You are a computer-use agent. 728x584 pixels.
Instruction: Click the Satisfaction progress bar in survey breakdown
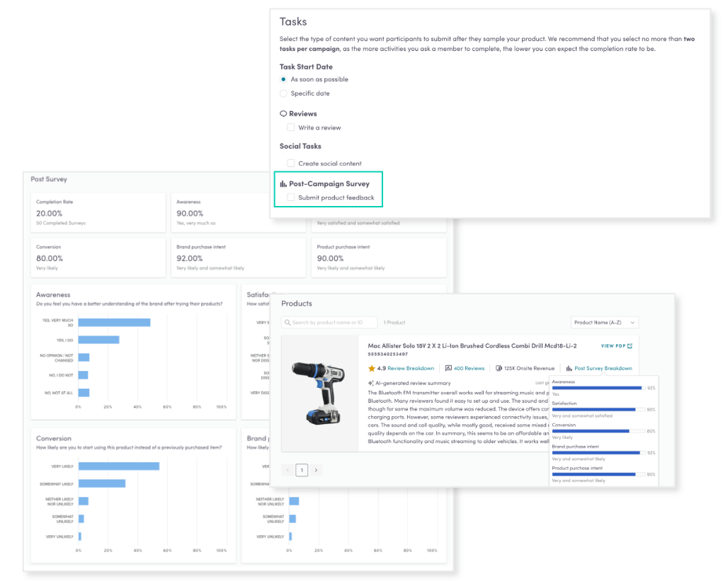(598, 409)
